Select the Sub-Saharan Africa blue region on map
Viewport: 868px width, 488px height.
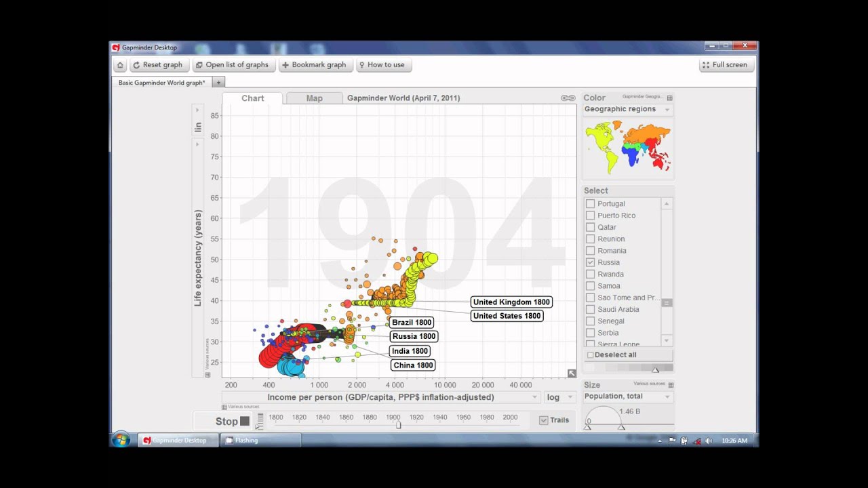[631, 157]
